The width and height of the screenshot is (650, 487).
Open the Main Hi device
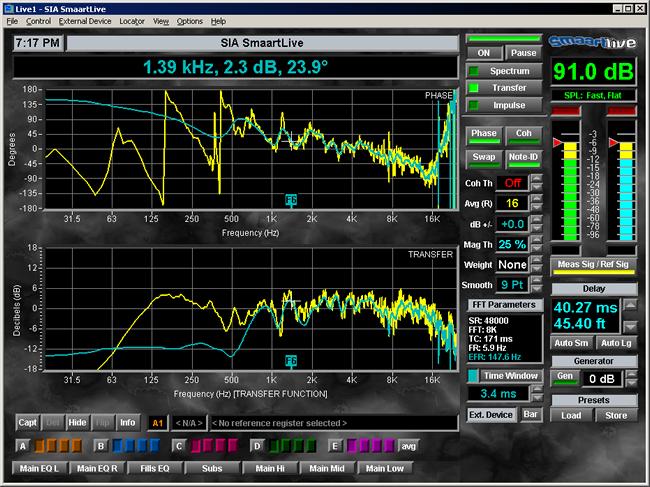[x=269, y=468]
